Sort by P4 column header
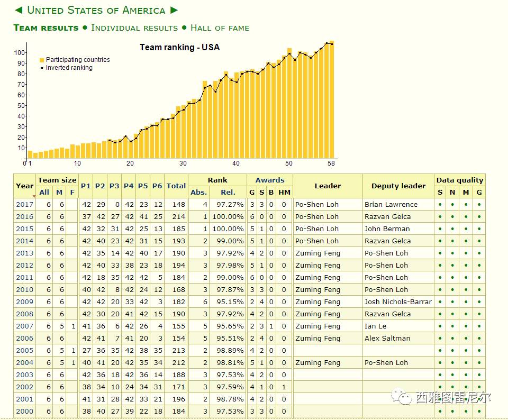This screenshot has height=420, width=508. click(129, 186)
